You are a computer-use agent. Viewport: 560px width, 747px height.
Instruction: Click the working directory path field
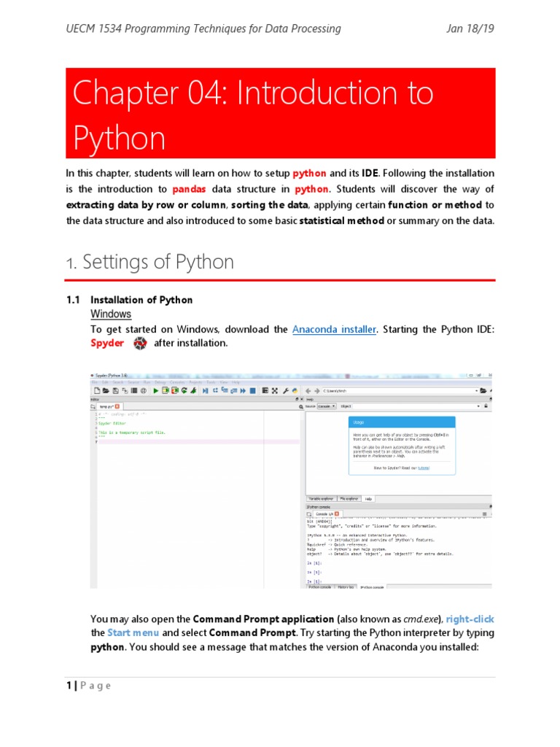400,391
